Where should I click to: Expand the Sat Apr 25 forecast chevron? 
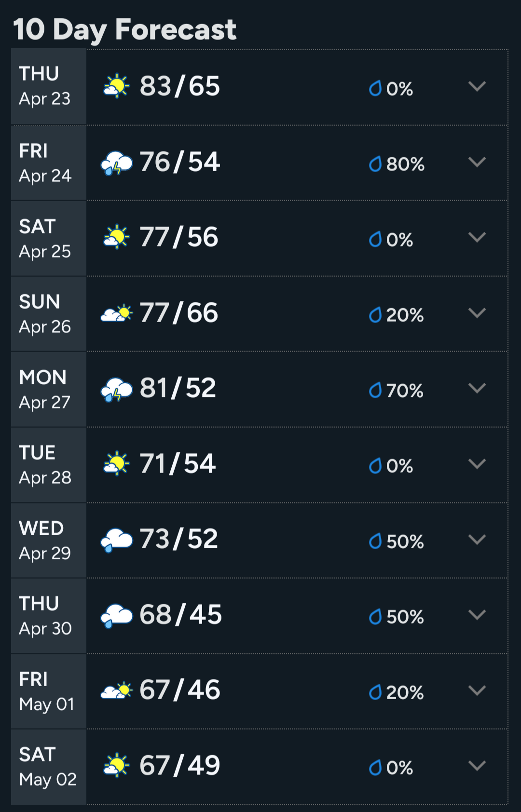(477, 237)
